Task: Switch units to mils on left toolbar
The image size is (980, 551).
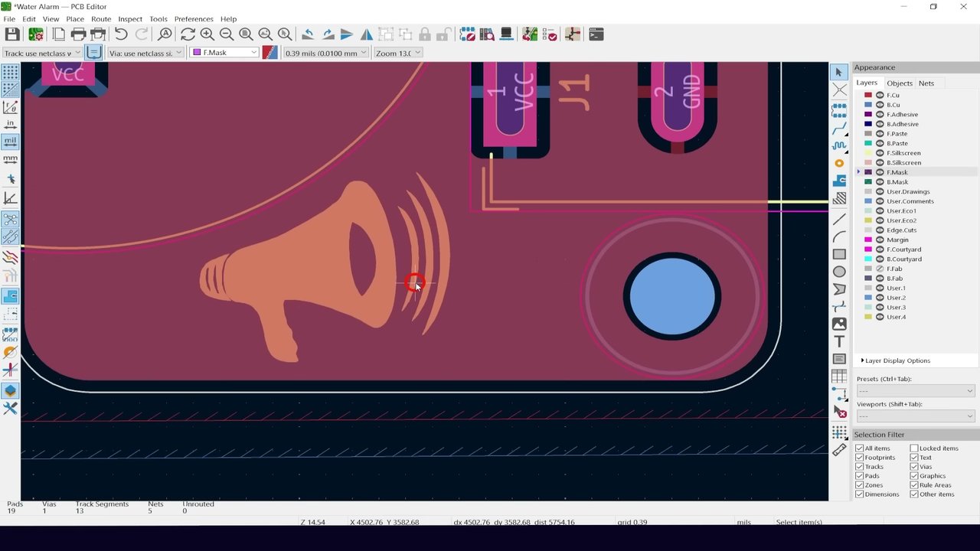Action: pyautogui.click(x=11, y=142)
